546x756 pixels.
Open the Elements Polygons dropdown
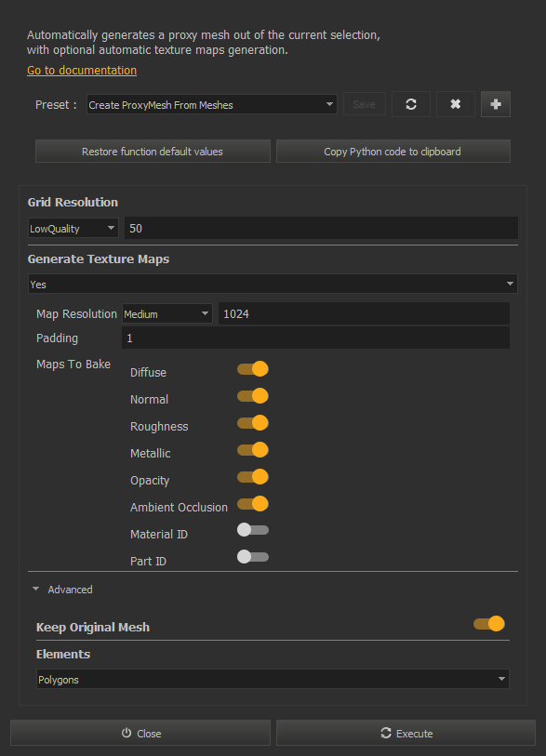coord(273,679)
